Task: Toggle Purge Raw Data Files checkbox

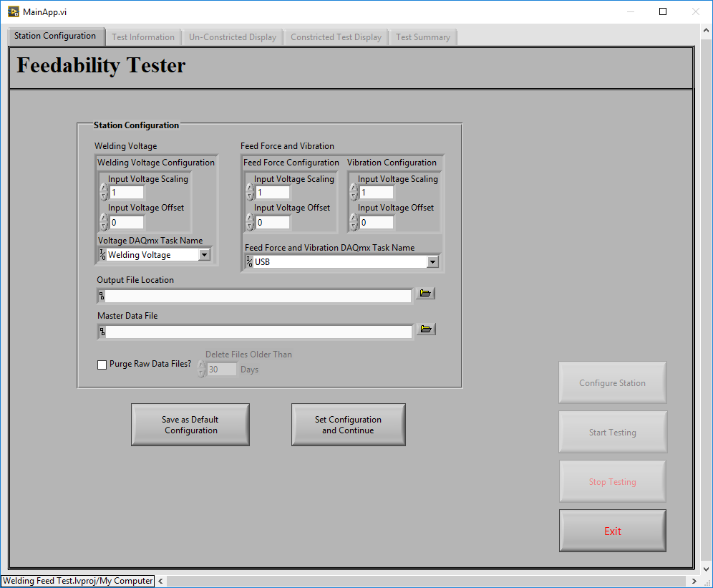Action: (102, 365)
